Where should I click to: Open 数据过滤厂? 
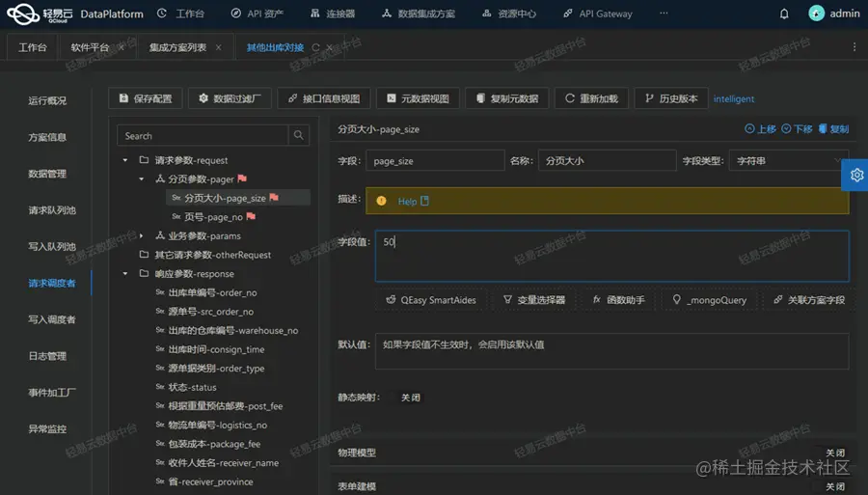tap(230, 98)
